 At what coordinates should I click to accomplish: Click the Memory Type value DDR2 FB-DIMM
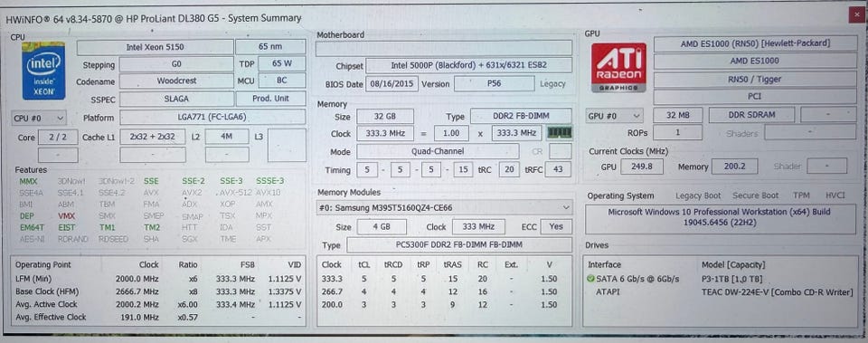click(x=521, y=117)
